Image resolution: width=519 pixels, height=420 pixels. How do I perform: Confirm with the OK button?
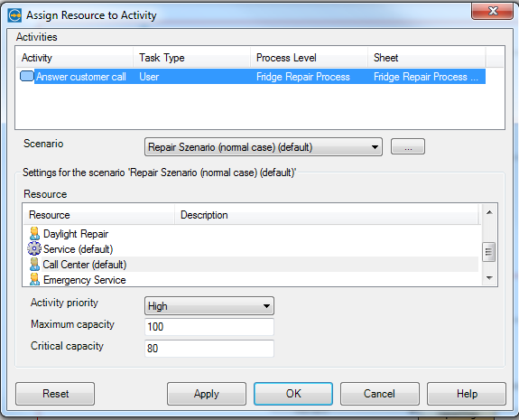(x=293, y=394)
